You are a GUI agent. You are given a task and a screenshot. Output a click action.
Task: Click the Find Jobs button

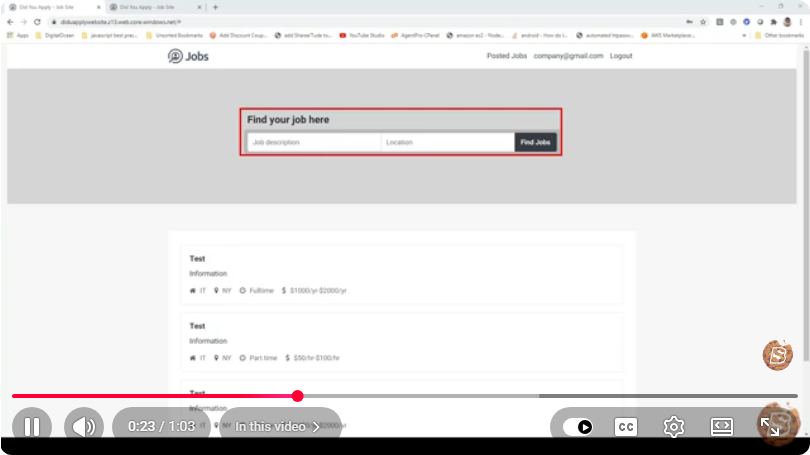(535, 142)
